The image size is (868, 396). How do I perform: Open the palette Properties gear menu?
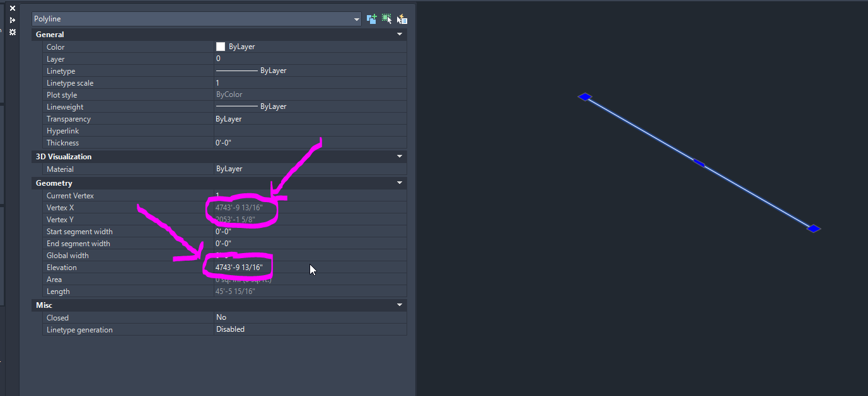coord(12,31)
